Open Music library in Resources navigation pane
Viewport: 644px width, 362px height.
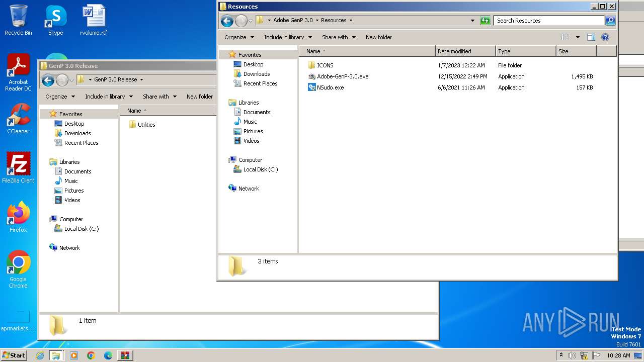250,122
